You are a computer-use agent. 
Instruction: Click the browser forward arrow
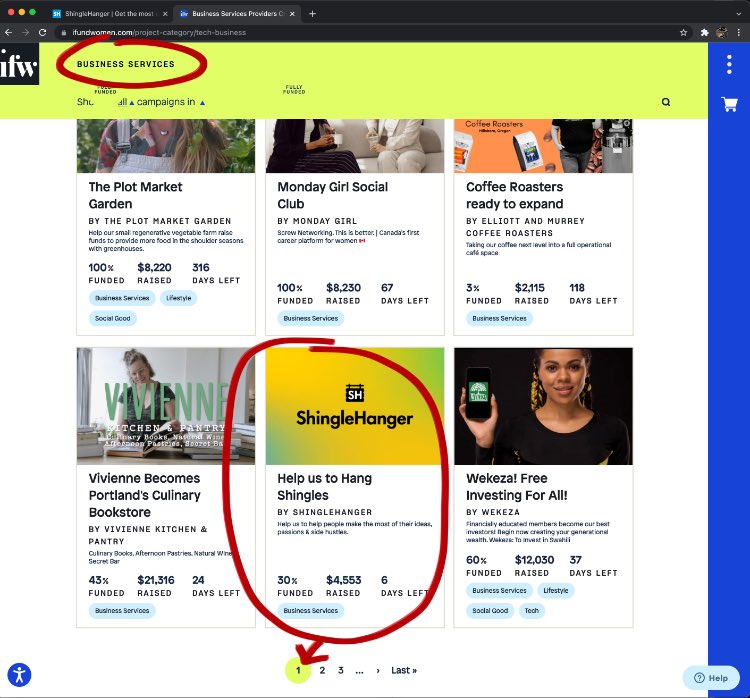tap(25, 32)
